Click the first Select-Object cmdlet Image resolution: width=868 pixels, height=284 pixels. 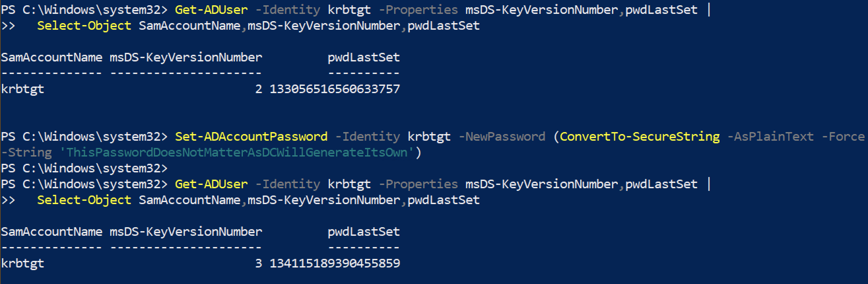click(x=84, y=26)
